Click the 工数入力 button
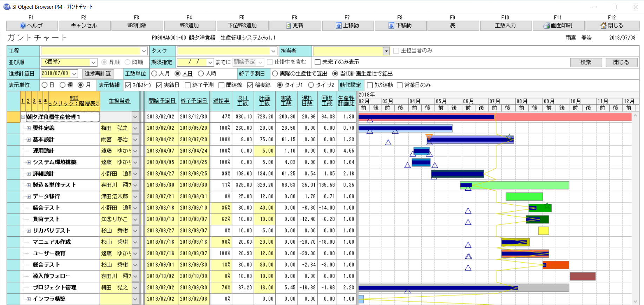The width and height of the screenshot is (644, 305). (505, 26)
